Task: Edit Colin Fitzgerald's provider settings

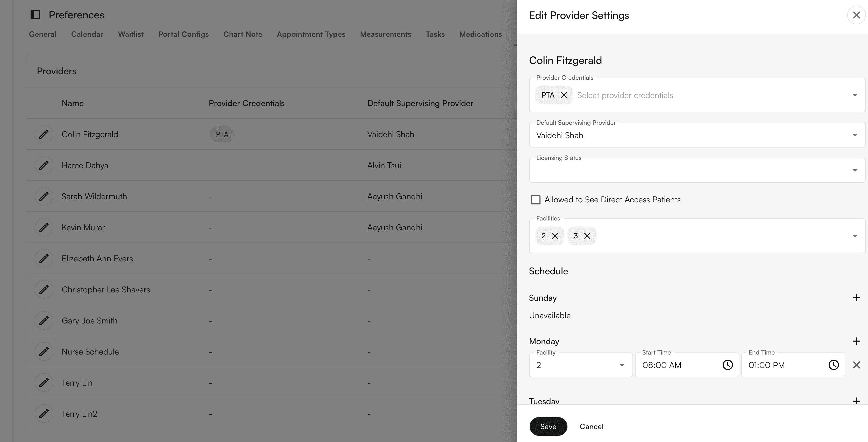Action: pos(44,134)
